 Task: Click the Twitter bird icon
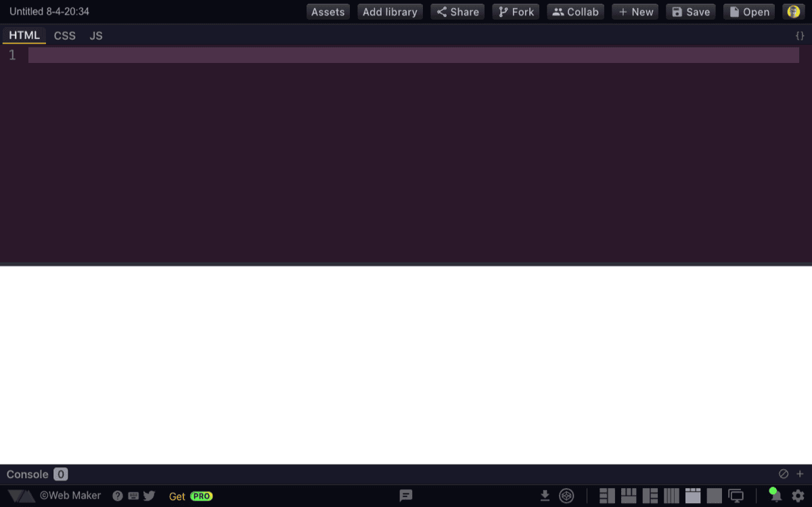click(148, 495)
